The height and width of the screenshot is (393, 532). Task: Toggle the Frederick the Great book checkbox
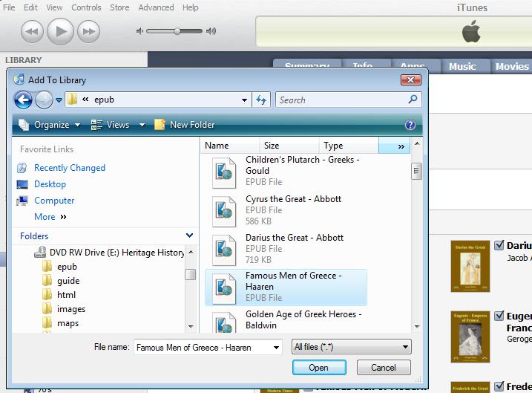pyautogui.click(x=499, y=386)
